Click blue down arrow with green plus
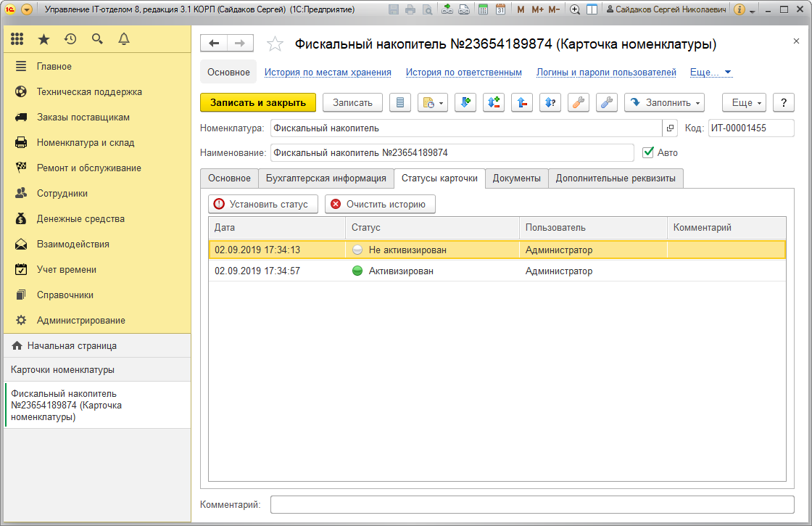 coord(465,102)
